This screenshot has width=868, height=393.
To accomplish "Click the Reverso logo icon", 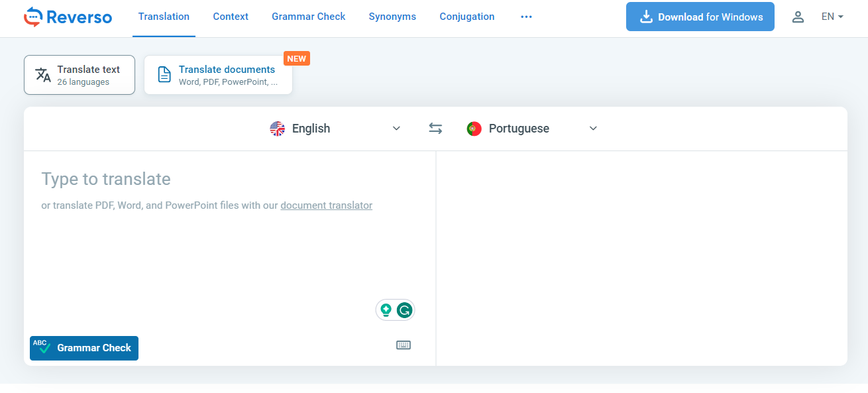I will point(33,17).
